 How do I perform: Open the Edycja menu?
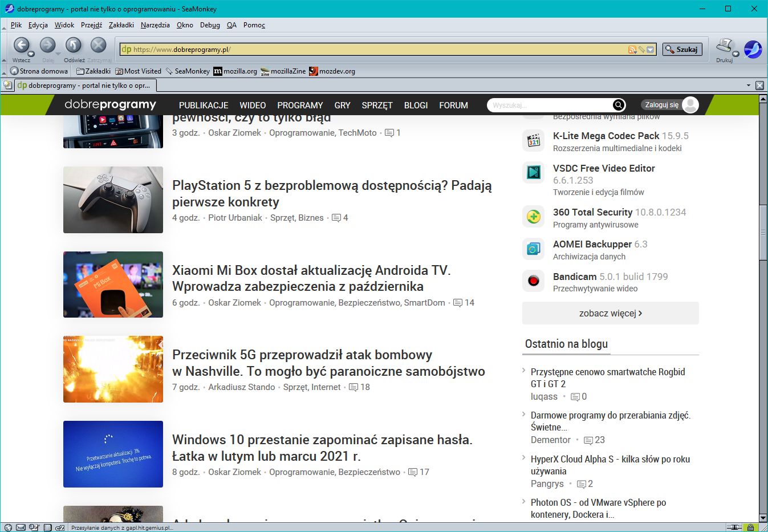[x=38, y=25]
